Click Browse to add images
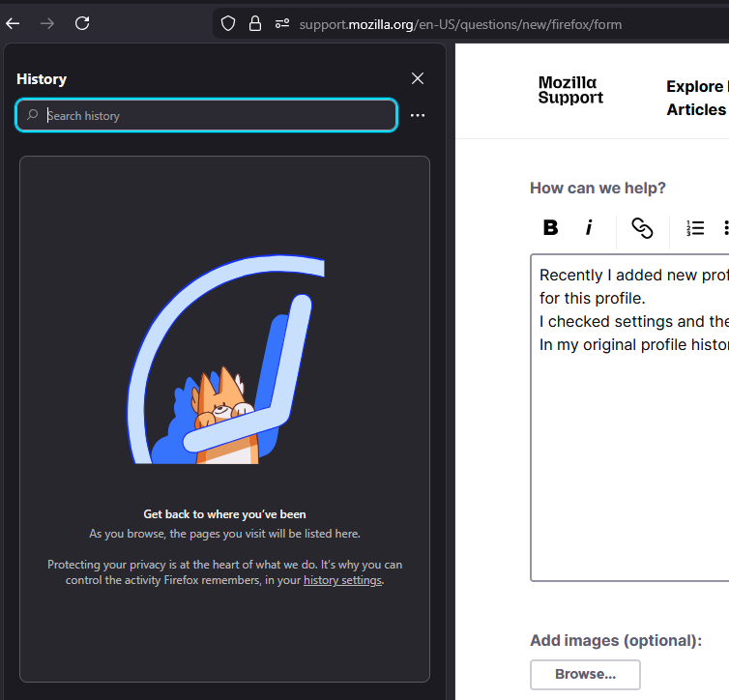 (x=585, y=675)
